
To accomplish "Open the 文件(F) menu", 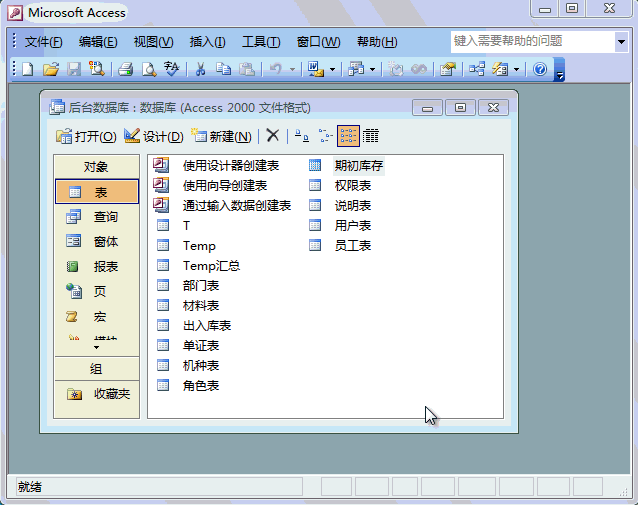I will point(43,42).
